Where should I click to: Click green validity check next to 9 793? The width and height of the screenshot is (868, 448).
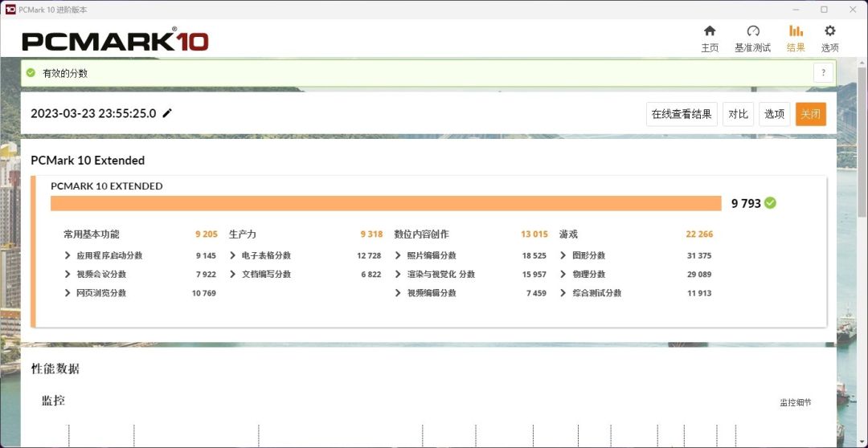tap(770, 203)
